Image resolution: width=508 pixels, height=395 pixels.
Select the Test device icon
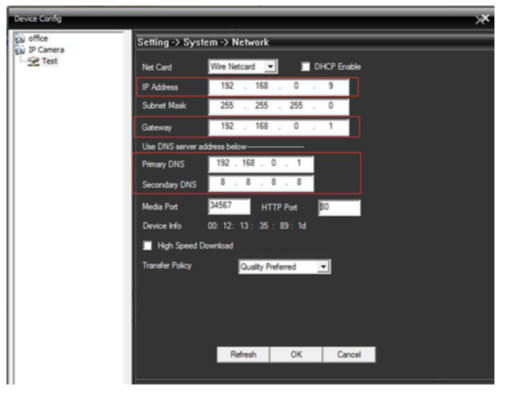(x=33, y=62)
